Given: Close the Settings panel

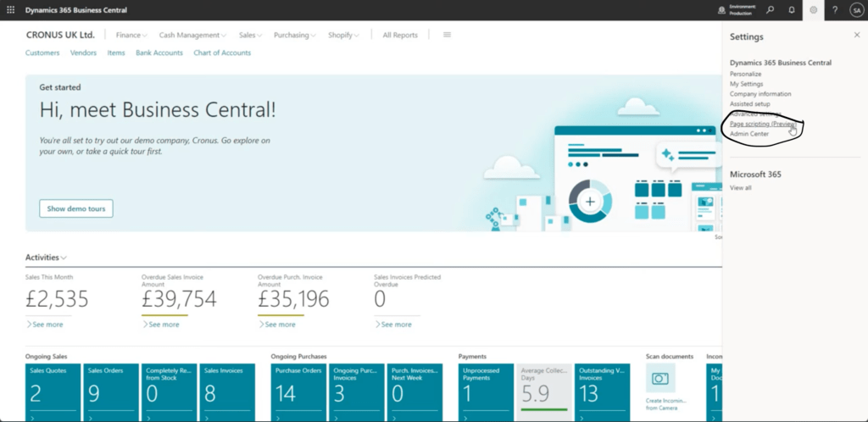Looking at the screenshot, I should [856, 35].
